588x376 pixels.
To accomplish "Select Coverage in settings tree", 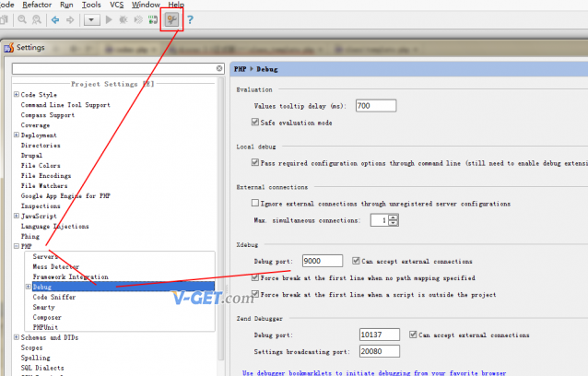I will pyautogui.click(x=35, y=125).
